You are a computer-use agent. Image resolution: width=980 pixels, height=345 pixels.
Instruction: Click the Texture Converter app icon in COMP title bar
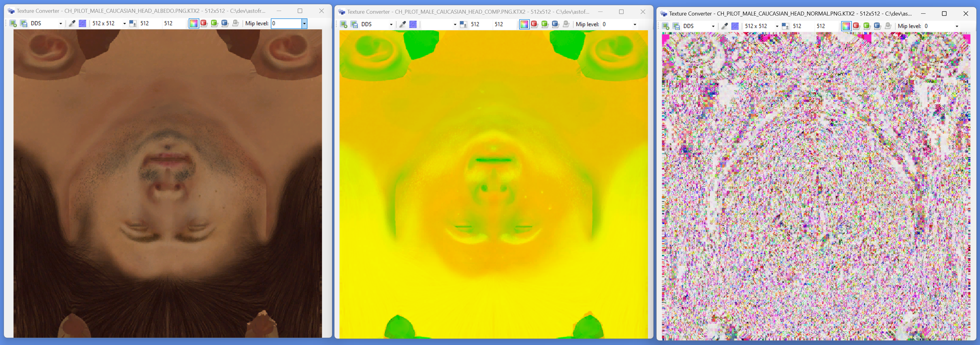click(342, 12)
